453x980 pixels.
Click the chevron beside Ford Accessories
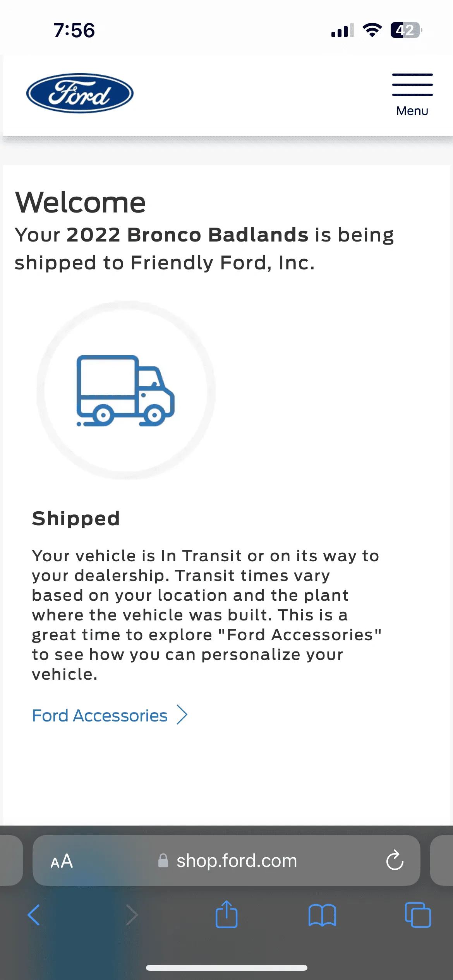point(182,714)
